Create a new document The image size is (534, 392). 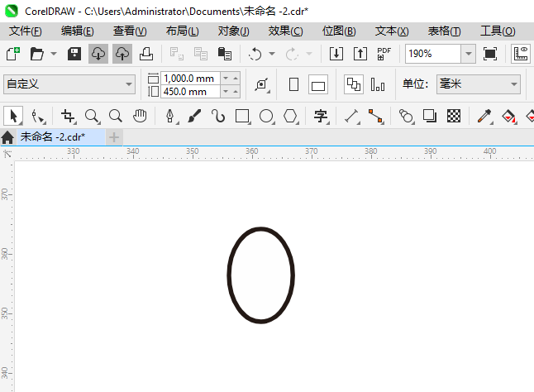(13, 54)
